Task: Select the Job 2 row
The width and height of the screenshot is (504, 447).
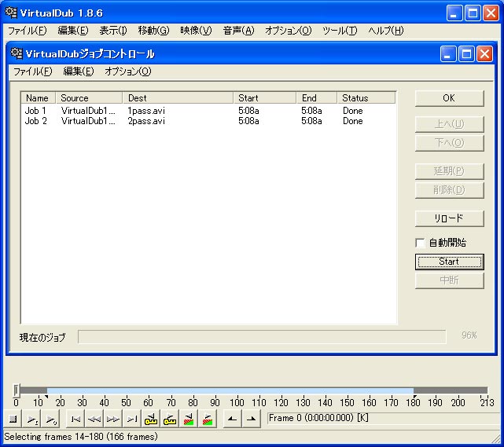Action: pyautogui.click(x=208, y=121)
